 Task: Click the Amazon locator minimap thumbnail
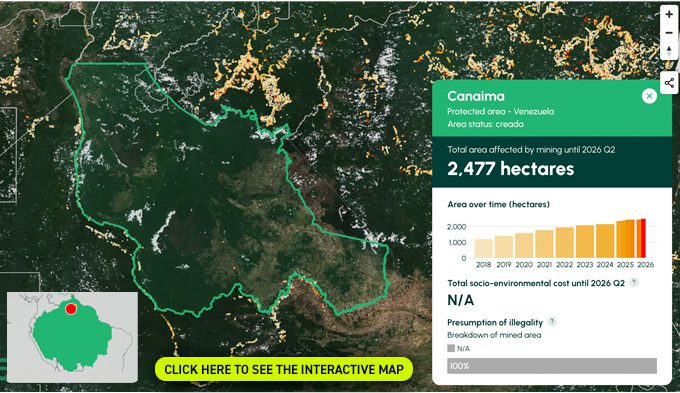[x=72, y=337]
